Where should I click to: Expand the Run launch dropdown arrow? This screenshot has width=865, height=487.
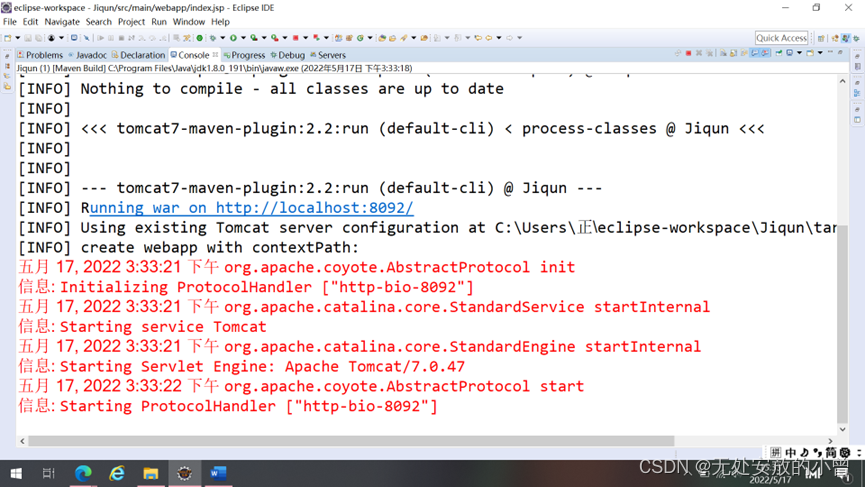pyautogui.click(x=243, y=38)
